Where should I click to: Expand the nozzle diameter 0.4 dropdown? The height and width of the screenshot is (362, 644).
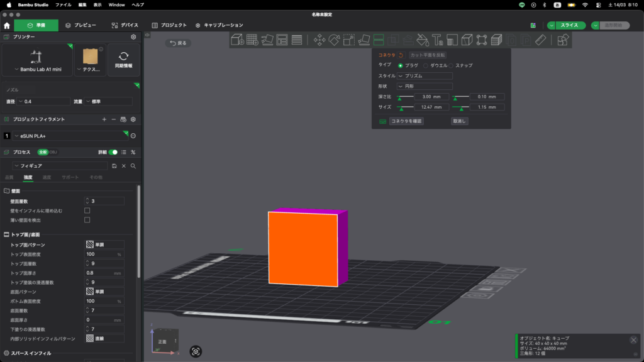pos(44,101)
